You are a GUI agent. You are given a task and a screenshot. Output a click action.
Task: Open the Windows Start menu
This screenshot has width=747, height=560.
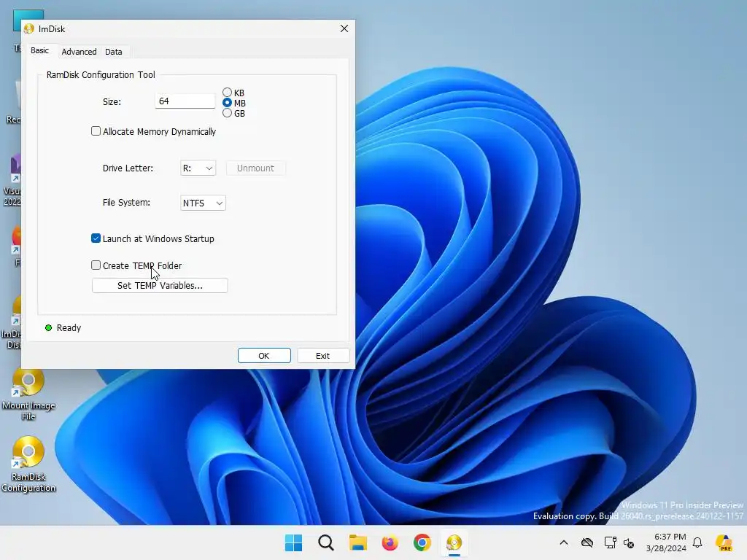click(293, 542)
